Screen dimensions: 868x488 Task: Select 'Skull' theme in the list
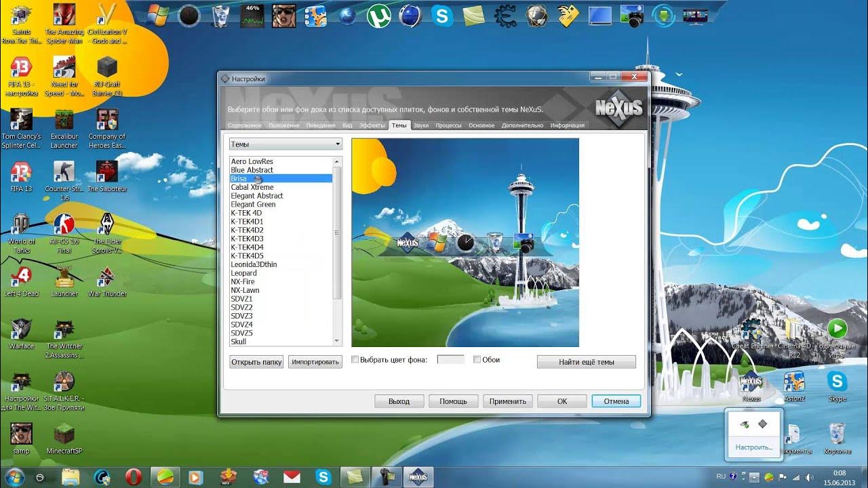(x=281, y=342)
